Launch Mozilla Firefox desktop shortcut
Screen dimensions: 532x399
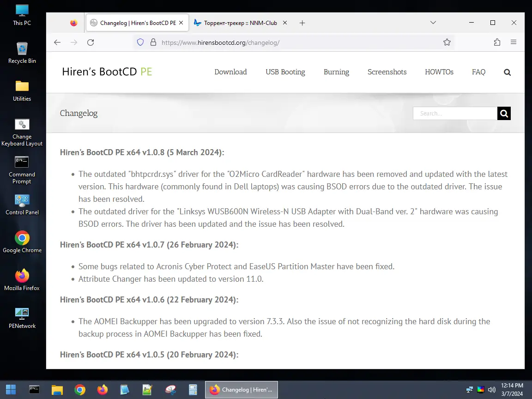[22, 280]
